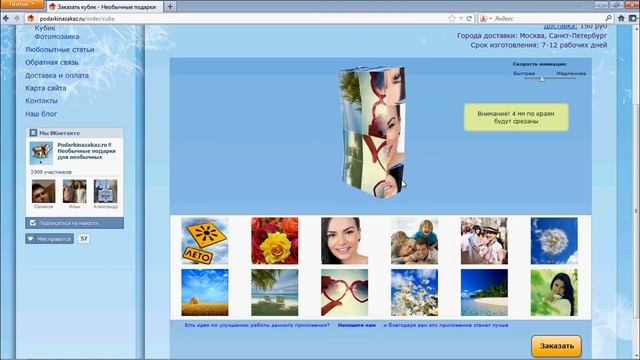The width and height of the screenshot is (640, 360).
Task: Click 'Илья' member avatar
Action: pos(74,191)
